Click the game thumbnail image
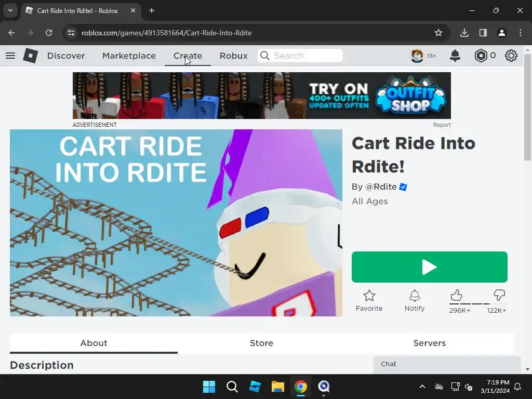The height and width of the screenshot is (399, 532). point(176,223)
